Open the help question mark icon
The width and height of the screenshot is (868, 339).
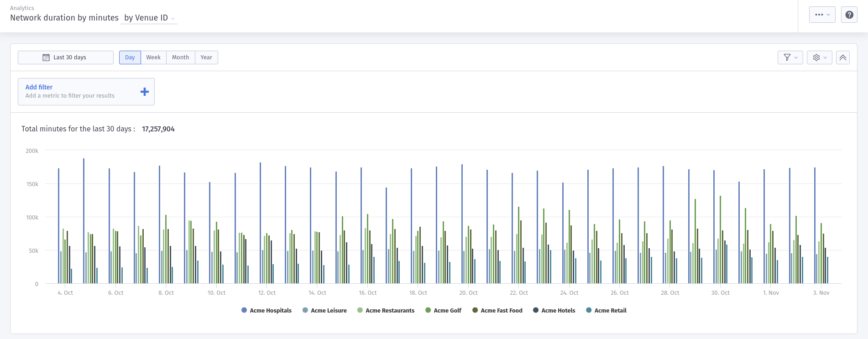pos(849,15)
